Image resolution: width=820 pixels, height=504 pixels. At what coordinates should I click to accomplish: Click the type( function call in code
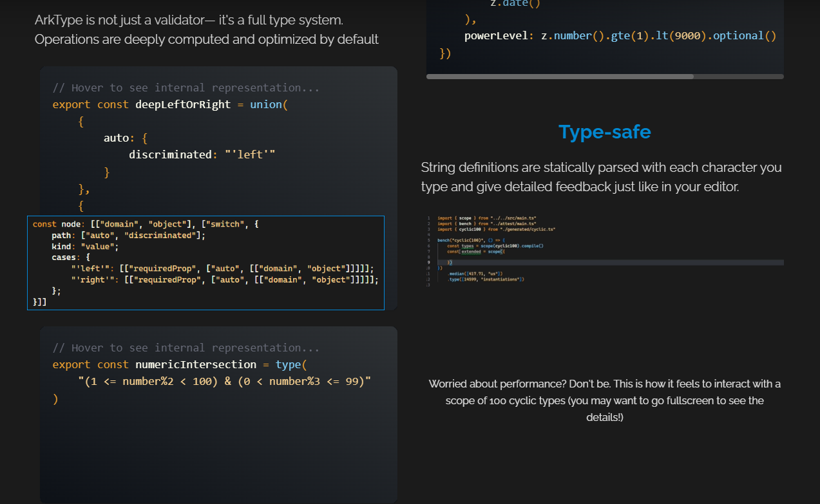288,365
